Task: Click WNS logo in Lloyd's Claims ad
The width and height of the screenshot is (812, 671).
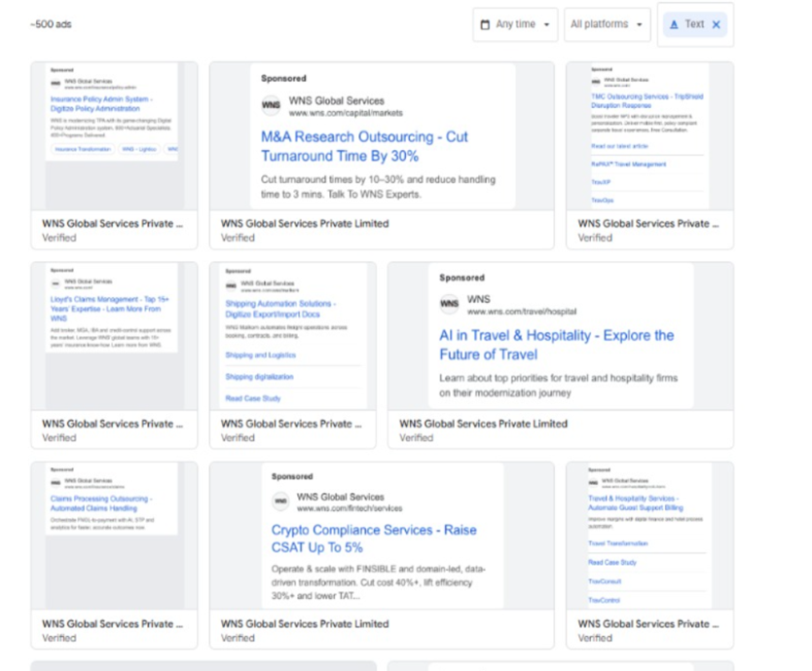Action: tap(55, 285)
